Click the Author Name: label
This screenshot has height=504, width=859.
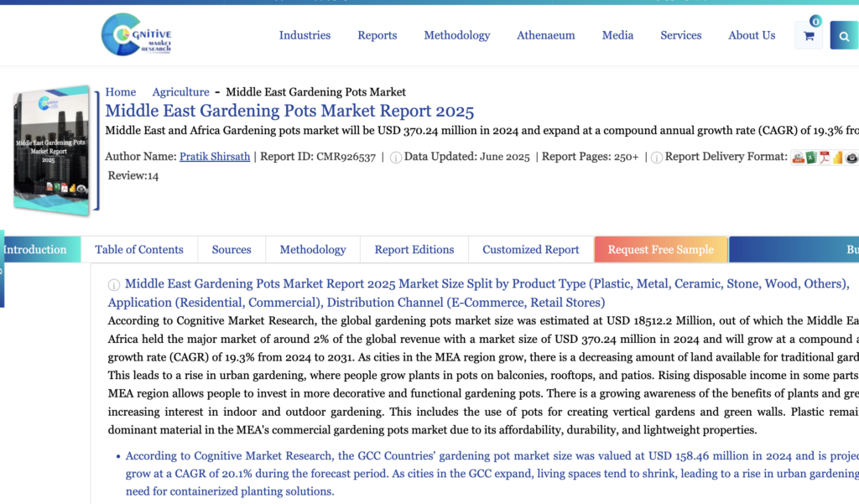point(141,157)
